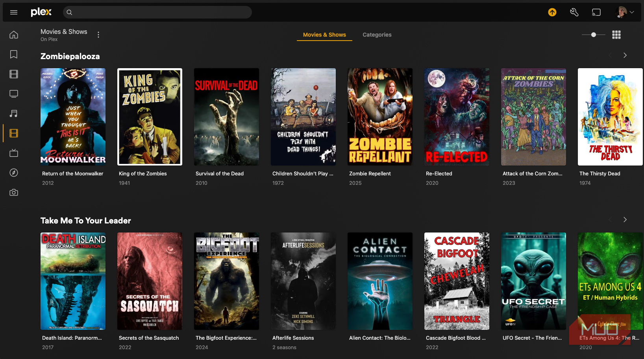The image size is (644, 359).
Task: Click the 'On Plex' subtitle text
Action: [49, 39]
